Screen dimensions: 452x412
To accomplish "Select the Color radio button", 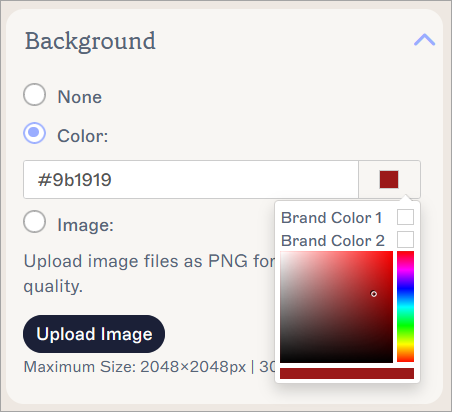I will (35, 133).
